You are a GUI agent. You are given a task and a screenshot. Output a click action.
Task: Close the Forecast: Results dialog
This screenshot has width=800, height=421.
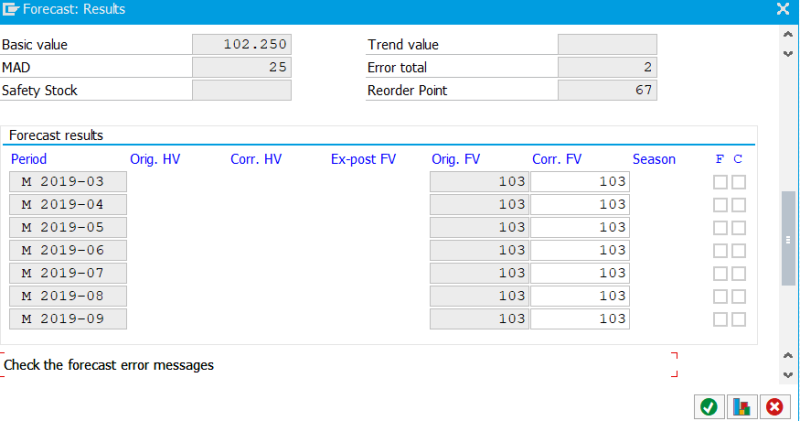[x=783, y=9]
